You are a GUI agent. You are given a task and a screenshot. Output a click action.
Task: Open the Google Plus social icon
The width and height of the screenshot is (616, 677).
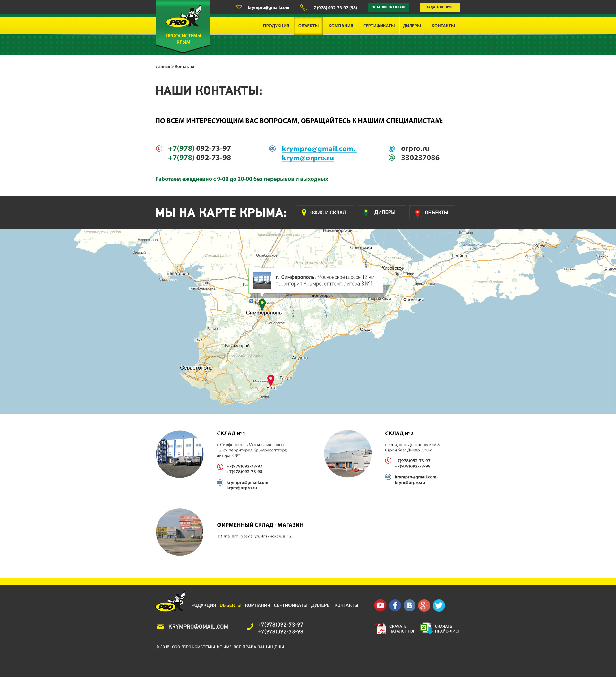tap(424, 605)
